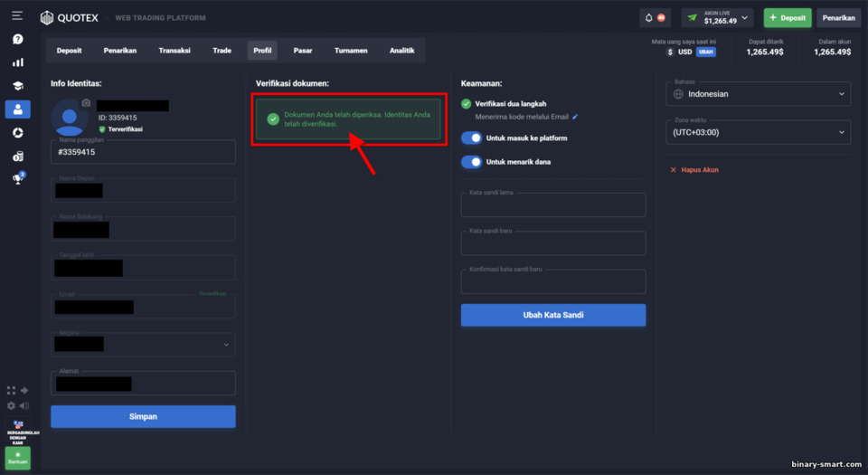Toggle fullscreen mode icon
The height and width of the screenshot is (475, 868).
(x=11, y=390)
